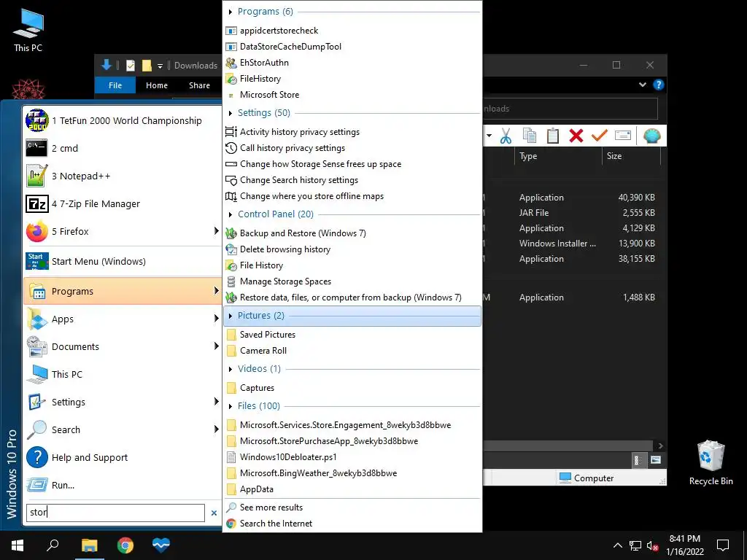Open Call history privacy settings
The image size is (747, 560).
tap(352, 148)
